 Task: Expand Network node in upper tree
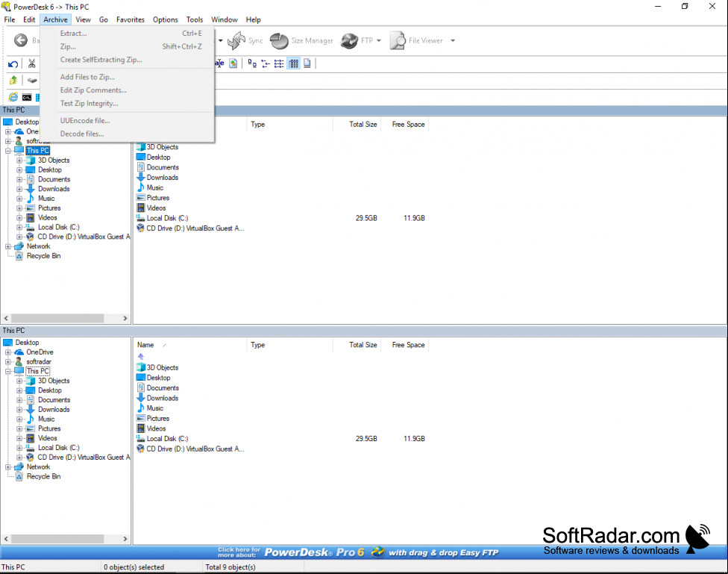tap(8, 246)
